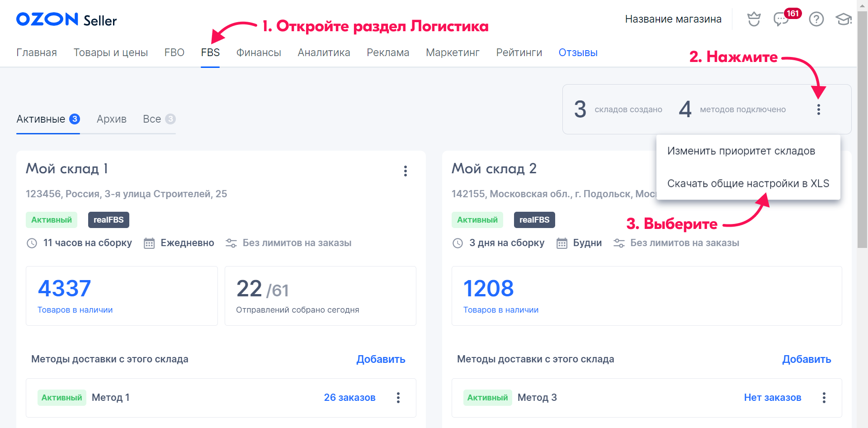
Task: Go to Товары и цены section
Action: [111, 52]
